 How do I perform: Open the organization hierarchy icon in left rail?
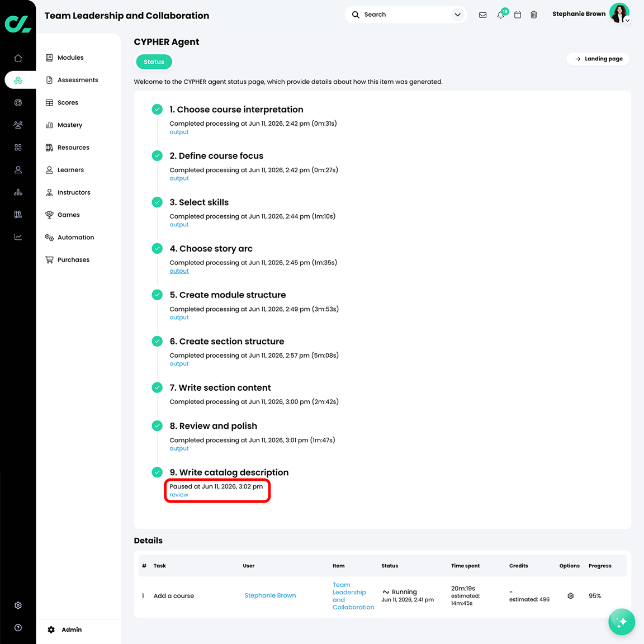[18, 192]
